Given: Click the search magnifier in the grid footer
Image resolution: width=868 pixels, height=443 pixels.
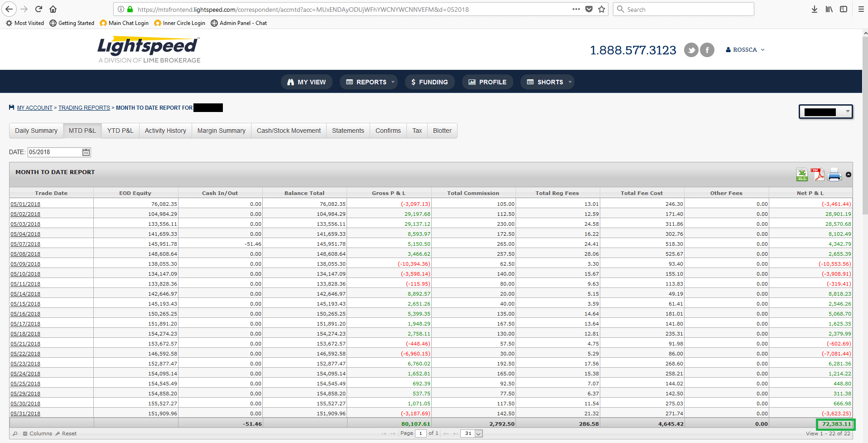Looking at the screenshot, I should pyautogui.click(x=15, y=433).
